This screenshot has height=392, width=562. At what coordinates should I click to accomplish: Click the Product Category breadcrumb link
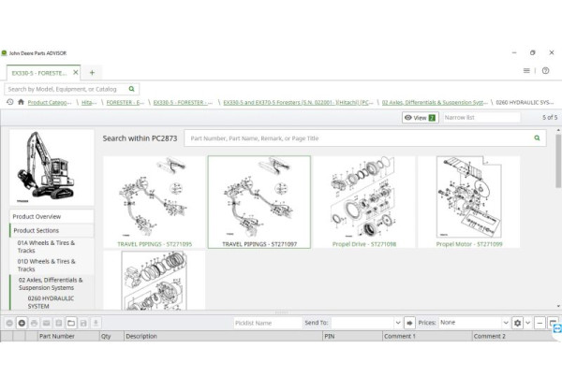click(50, 102)
